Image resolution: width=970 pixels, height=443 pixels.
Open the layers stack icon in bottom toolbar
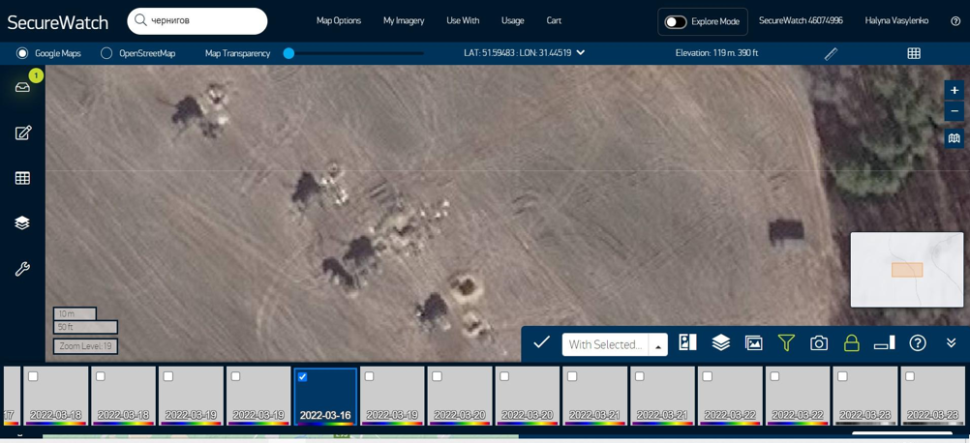click(x=721, y=343)
